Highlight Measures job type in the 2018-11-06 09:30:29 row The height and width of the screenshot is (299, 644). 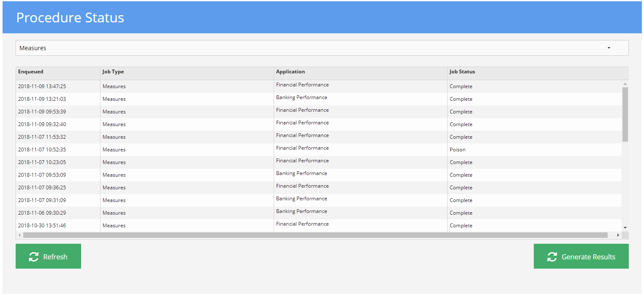[x=114, y=213]
